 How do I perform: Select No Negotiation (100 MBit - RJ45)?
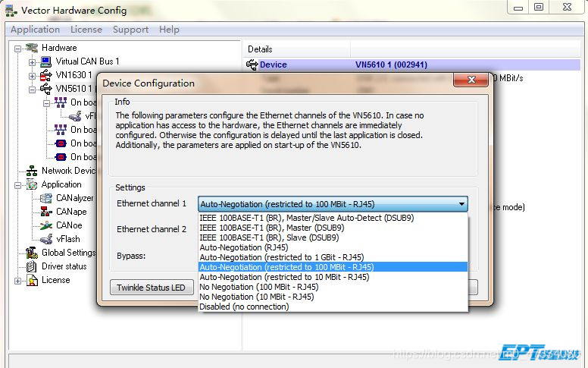333,287
